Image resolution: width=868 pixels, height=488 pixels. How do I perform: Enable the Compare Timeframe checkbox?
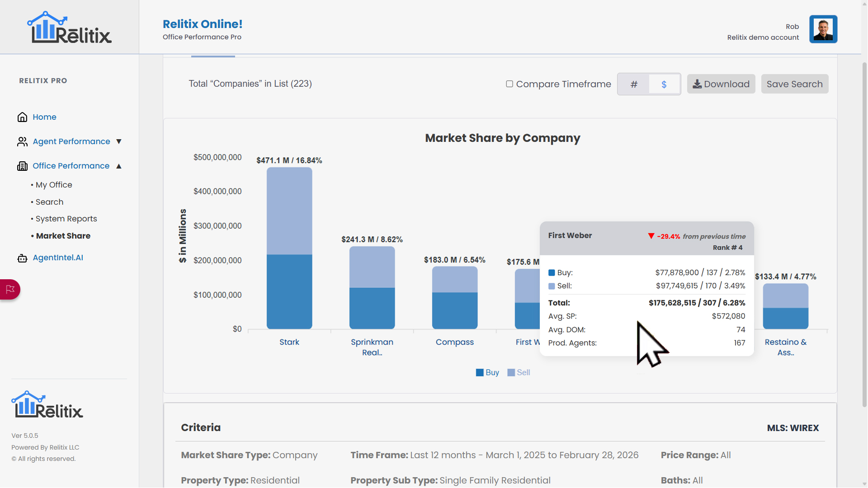tap(509, 84)
